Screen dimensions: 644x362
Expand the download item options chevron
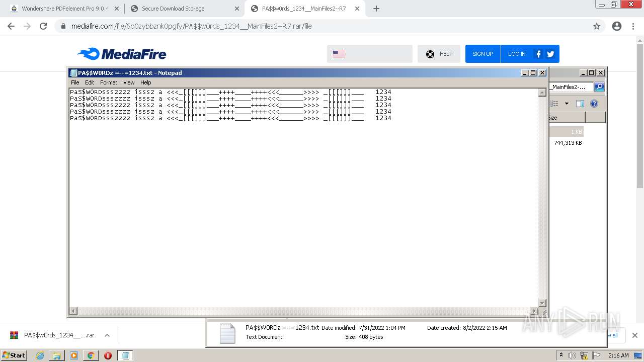click(x=107, y=335)
